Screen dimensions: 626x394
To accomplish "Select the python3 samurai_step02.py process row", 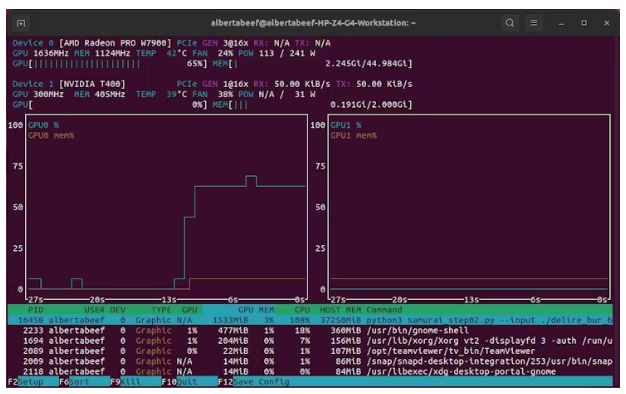I will click(x=310, y=320).
